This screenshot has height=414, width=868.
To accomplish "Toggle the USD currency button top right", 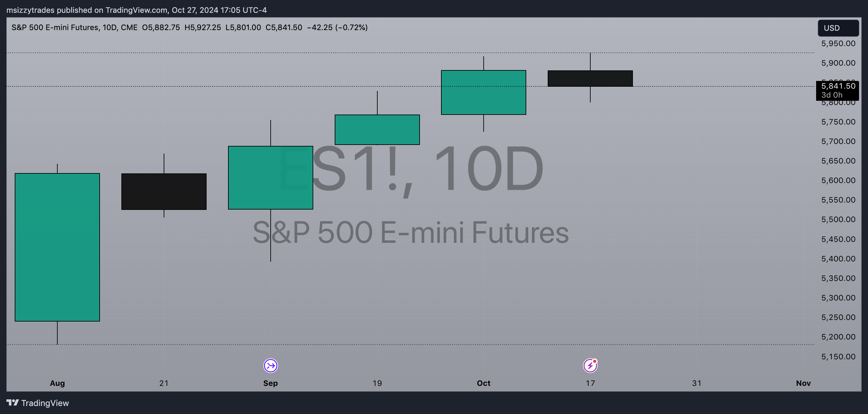I will [838, 28].
